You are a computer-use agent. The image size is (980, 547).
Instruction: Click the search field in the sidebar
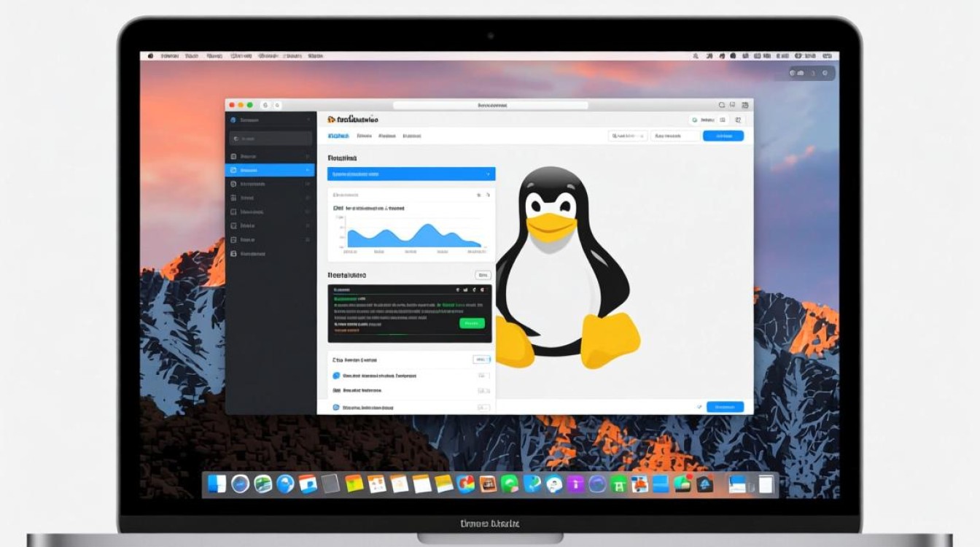[x=270, y=138]
